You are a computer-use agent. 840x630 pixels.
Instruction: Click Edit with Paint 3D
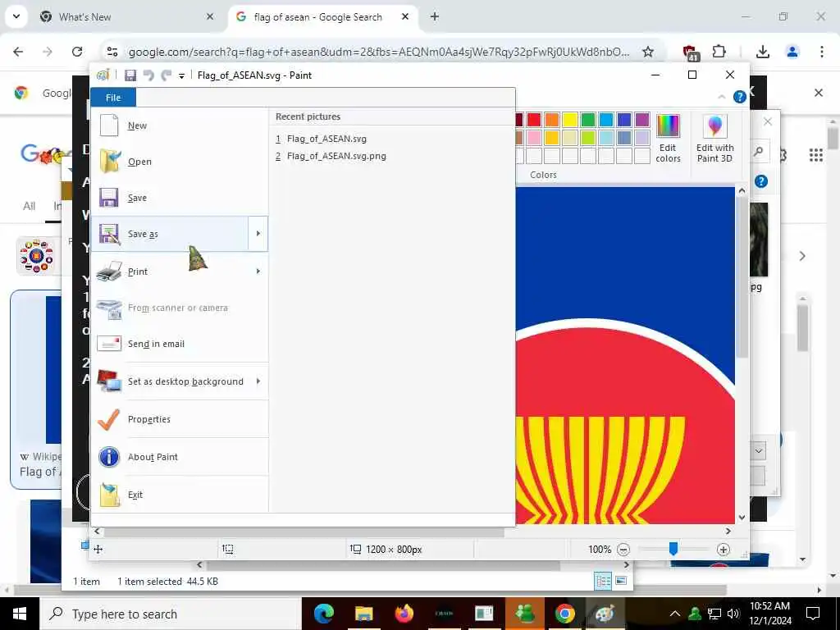[x=714, y=138]
